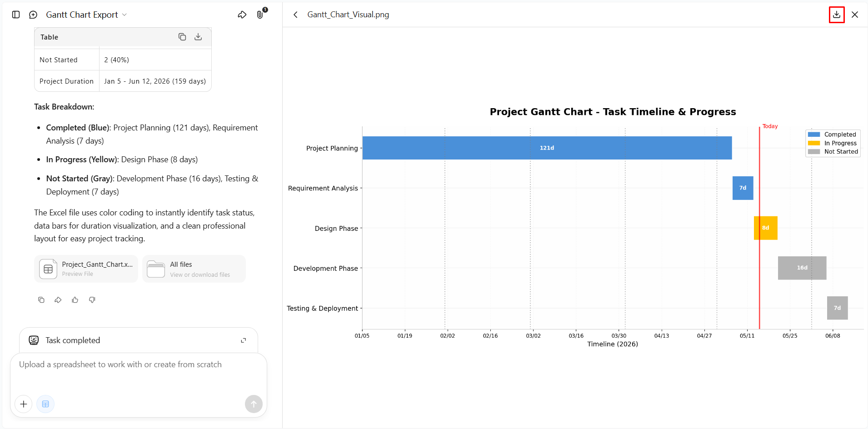The image size is (868, 429).
Task: Open Project_Gantt_Chart.xlsx file preview
Action: pyautogui.click(x=86, y=269)
